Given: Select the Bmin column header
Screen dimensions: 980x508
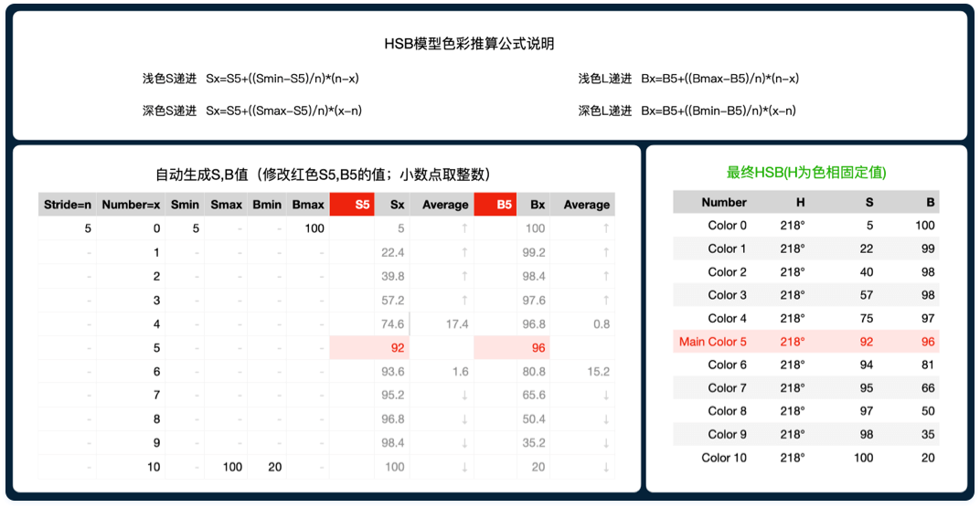Looking at the screenshot, I should point(267,205).
